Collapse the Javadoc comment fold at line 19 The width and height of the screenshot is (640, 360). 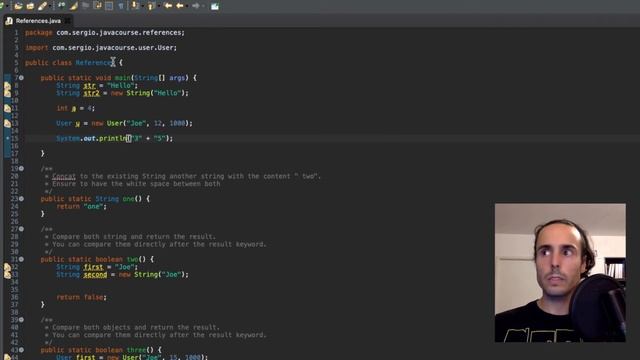tap(21, 168)
